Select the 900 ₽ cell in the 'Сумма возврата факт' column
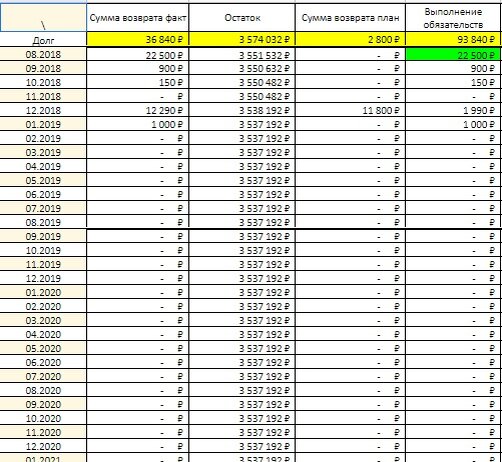Screen dimensions: 502x462 (x=138, y=68)
